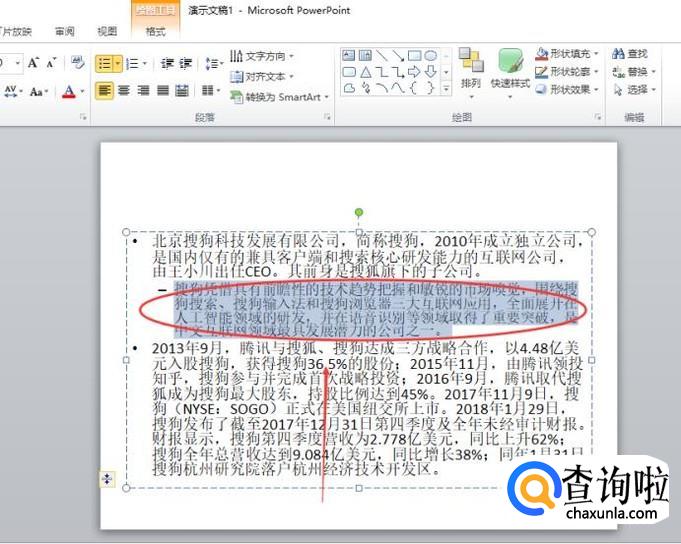Open font dialog launcher
Screen dimensions: 681x544
point(83,117)
